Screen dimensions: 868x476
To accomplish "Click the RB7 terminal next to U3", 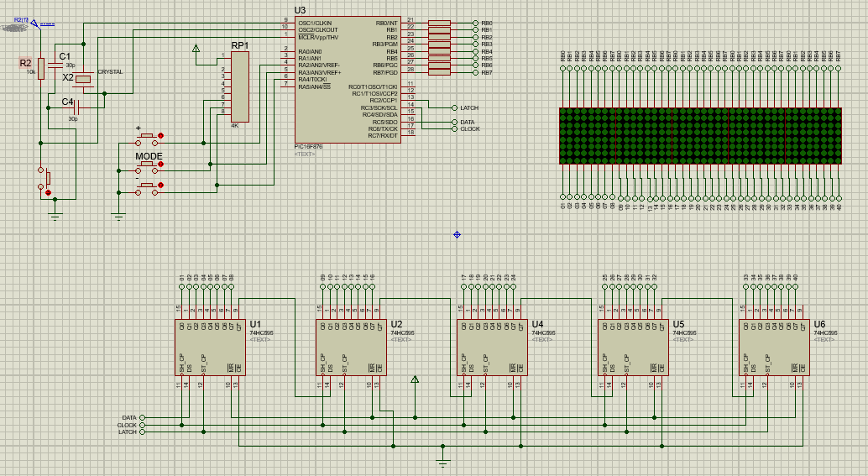I will [x=475, y=72].
